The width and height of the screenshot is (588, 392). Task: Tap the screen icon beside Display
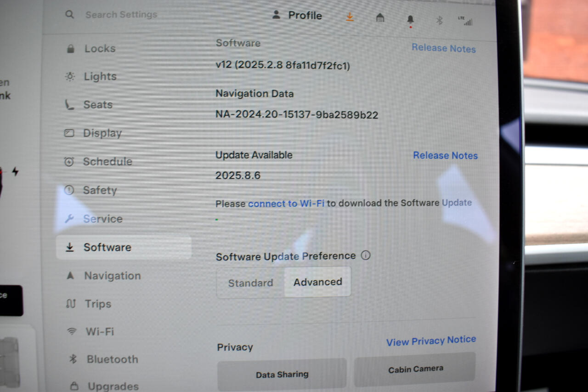pyautogui.click(x=69, y=133)
